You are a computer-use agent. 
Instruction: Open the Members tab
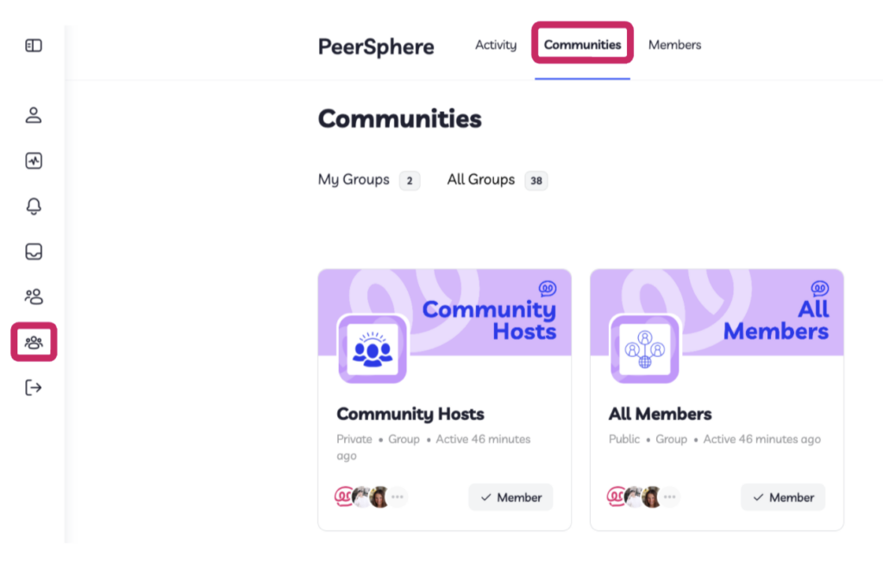tap(674, 45)
